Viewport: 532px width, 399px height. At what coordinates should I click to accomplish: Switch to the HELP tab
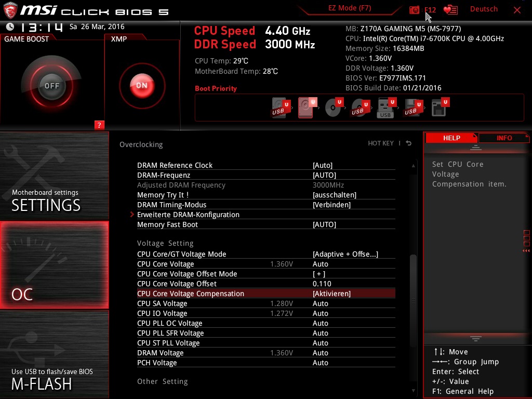(451, 138)
